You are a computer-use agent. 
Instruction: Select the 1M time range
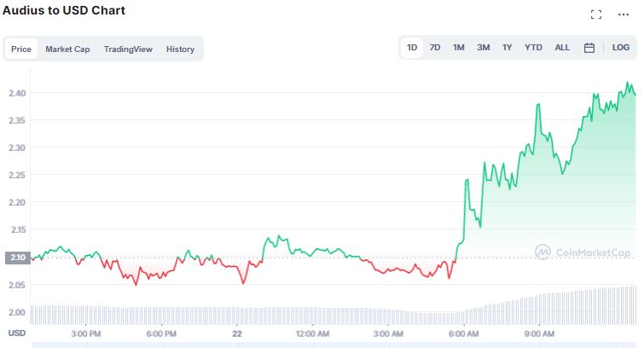[458, 47]
